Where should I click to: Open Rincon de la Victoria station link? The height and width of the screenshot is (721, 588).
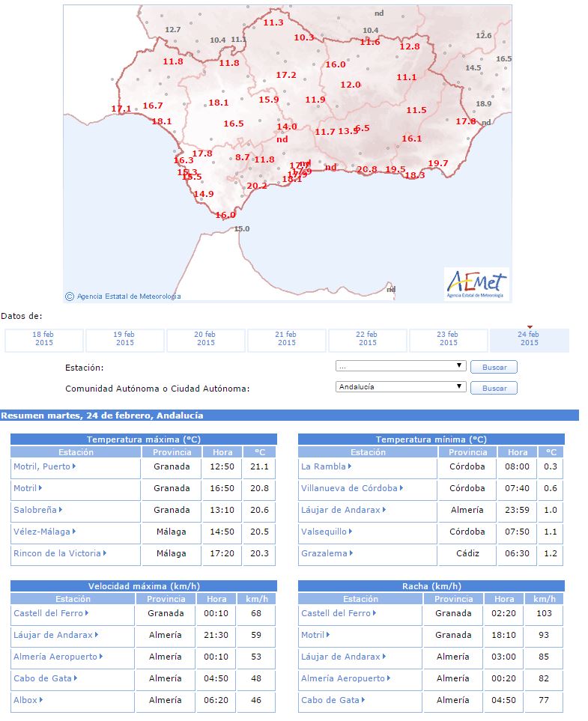tap(57, 553)
